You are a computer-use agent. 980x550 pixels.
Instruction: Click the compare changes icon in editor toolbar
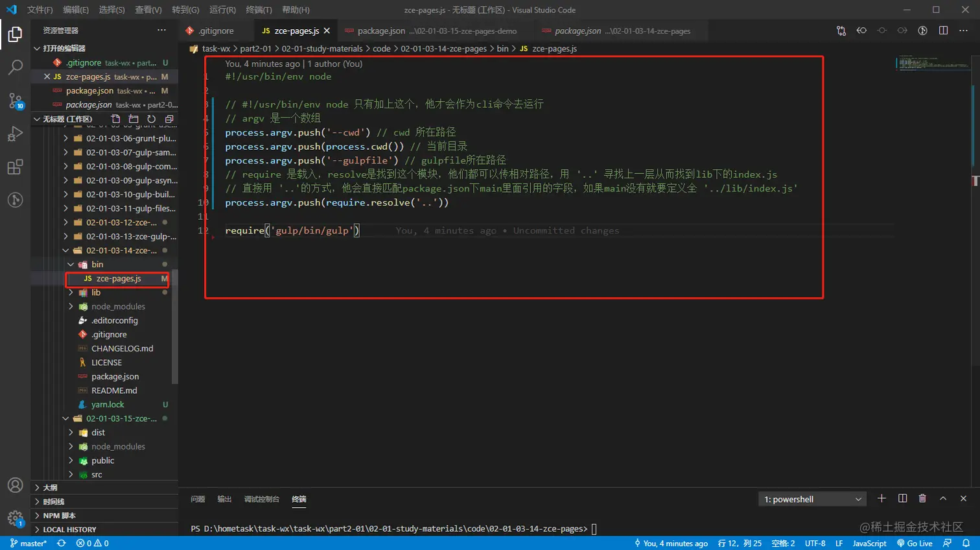[841, 30]
